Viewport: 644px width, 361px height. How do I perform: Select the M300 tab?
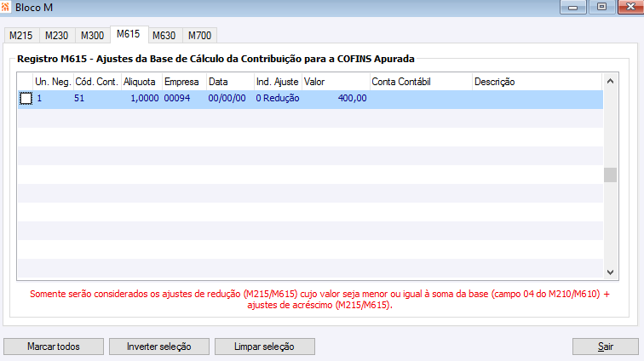[92, 36]
